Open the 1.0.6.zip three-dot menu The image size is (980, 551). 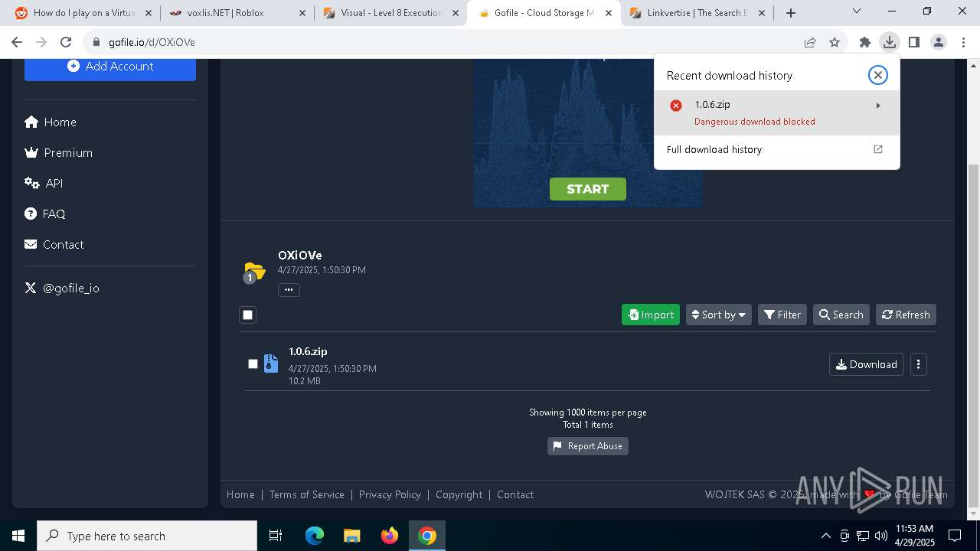tap(918, 364)
